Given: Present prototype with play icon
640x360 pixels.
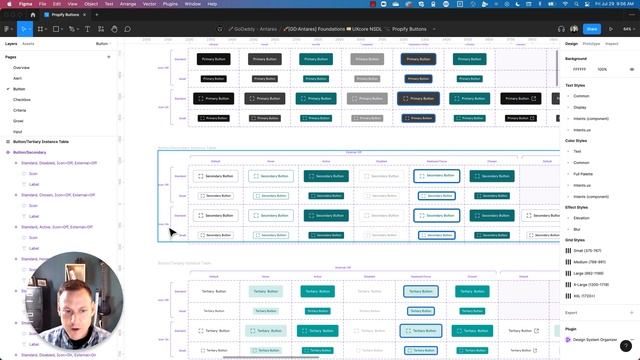Looking at the screenshot, I should (611, 29).
